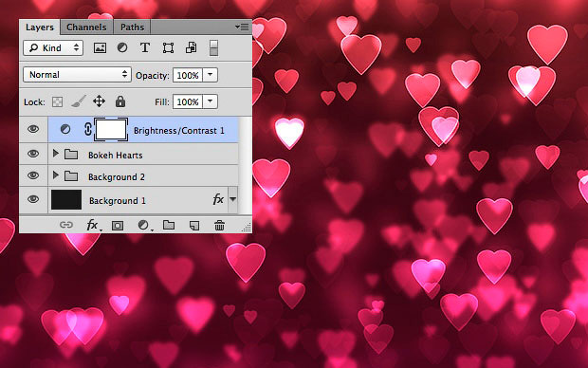The image size is (588, 368).
Task: Click the Fill 100% input field
Action: tap(188, 101)
